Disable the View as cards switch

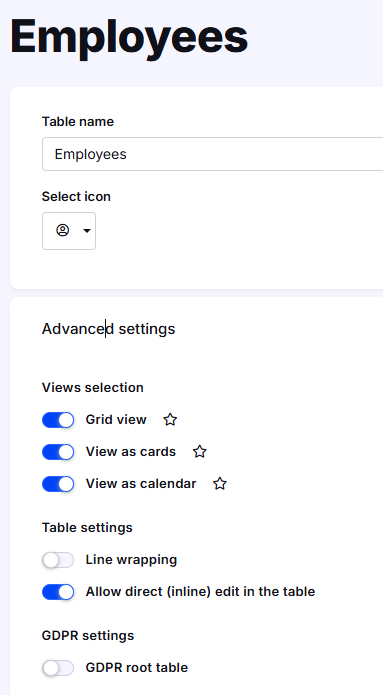[58, 452]
